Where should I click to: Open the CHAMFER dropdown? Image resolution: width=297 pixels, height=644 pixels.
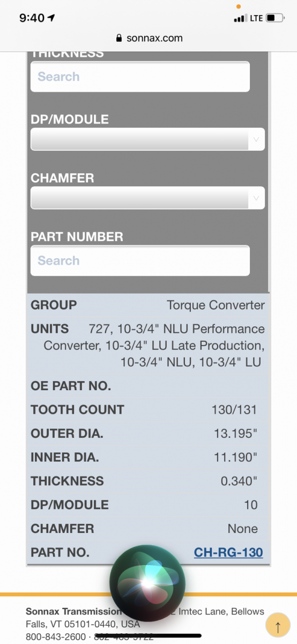[x=147, y=198]
